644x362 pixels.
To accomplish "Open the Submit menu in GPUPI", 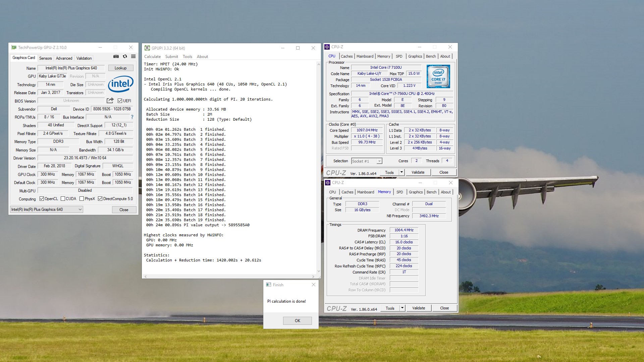I will [172, 57].
